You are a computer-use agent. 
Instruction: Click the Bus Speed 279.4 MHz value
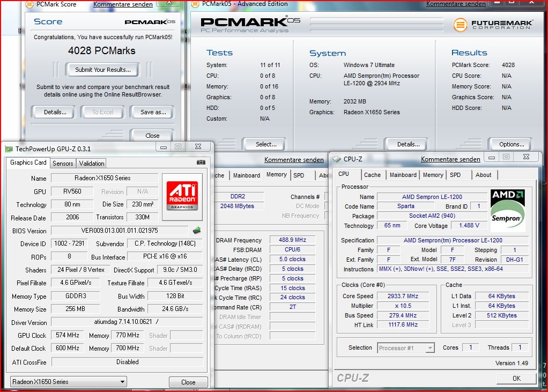(403, 315)
